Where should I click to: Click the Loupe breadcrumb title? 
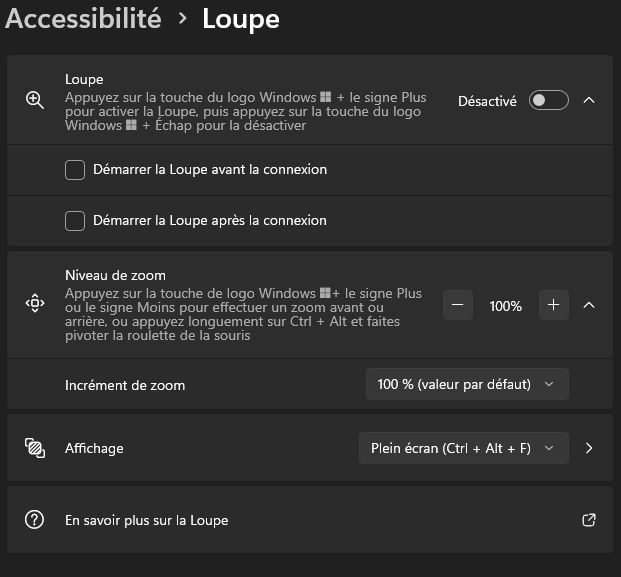pyautogui.click(x=241, y=19)
